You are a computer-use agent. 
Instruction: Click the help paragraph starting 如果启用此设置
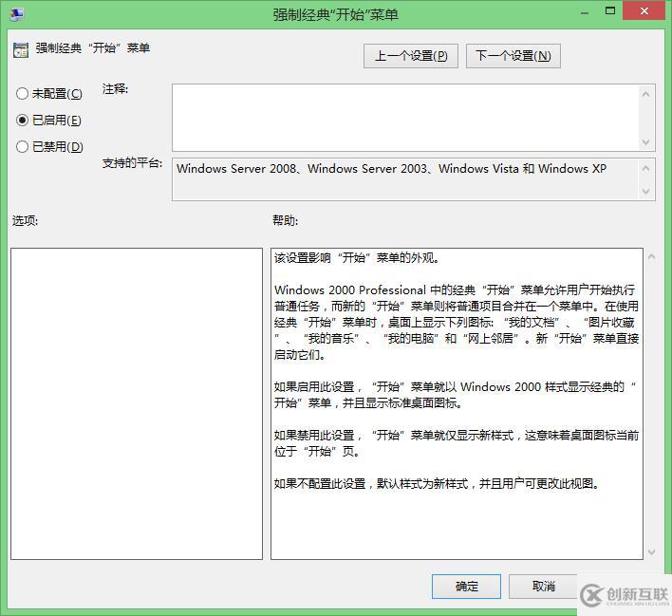(x=456, y=395)
